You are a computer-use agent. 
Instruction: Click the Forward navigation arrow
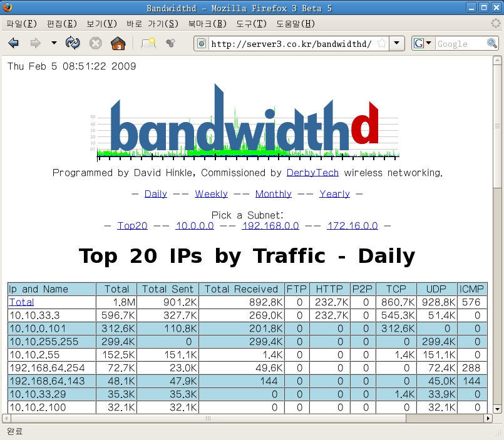tap(35, 43)
